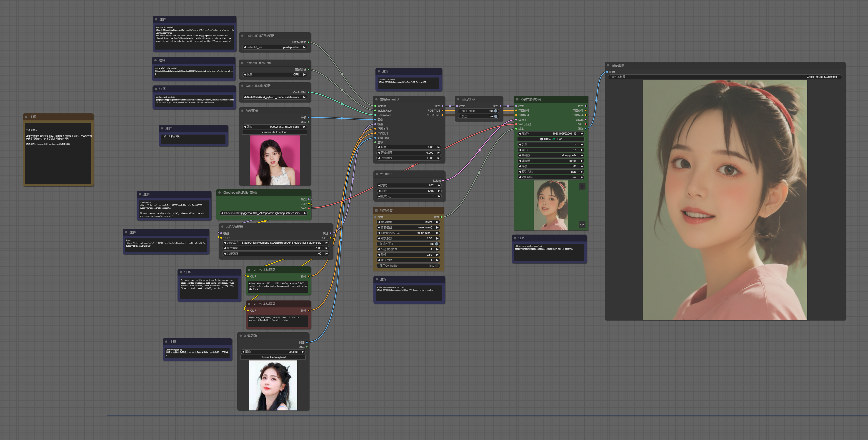Toggle 随机种不变 in 高清修复
The height and width of the screenshot is (440, 868).
click(x=437, y=244)
